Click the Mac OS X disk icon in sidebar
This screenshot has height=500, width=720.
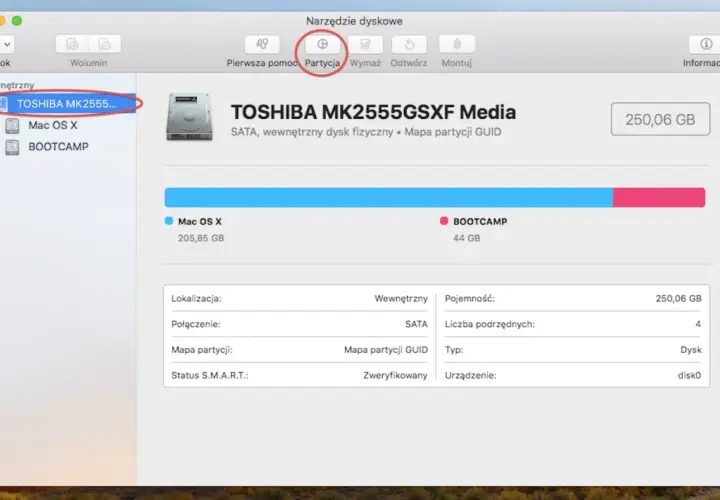pyautogui.click(x=12, y=125)
